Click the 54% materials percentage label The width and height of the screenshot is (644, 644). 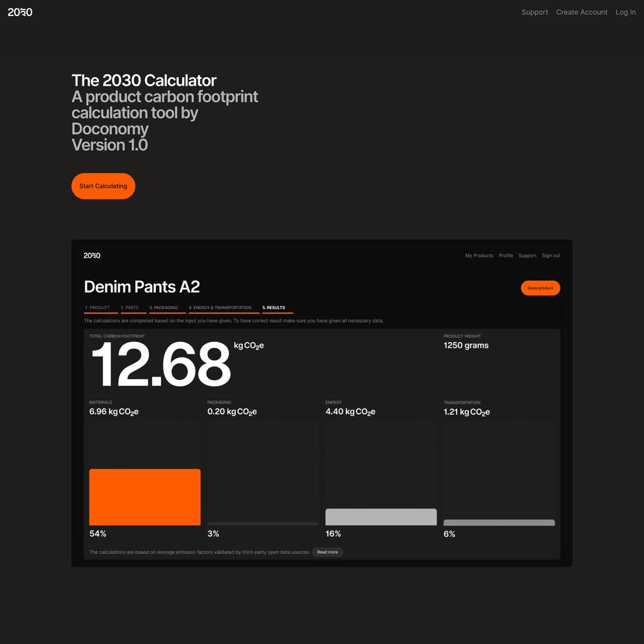click(x=98, y=533)
